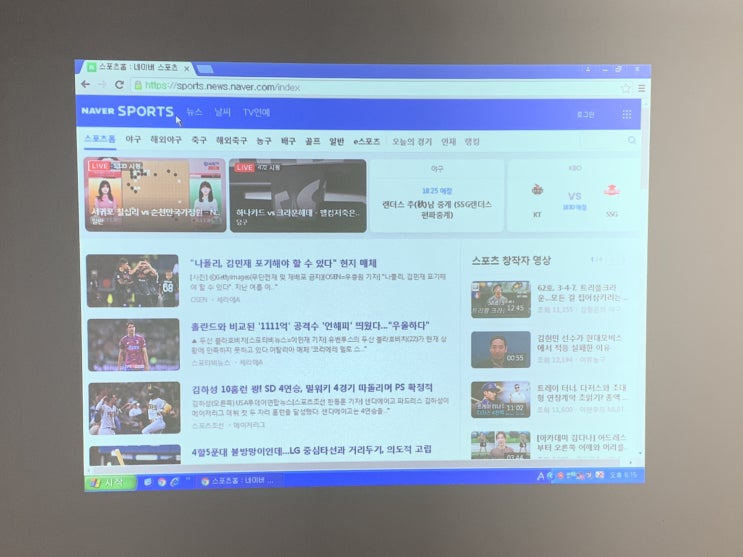Switch to the e스포츠 tab
Viewport: 743px width, 557px height.
pos(366,142)
